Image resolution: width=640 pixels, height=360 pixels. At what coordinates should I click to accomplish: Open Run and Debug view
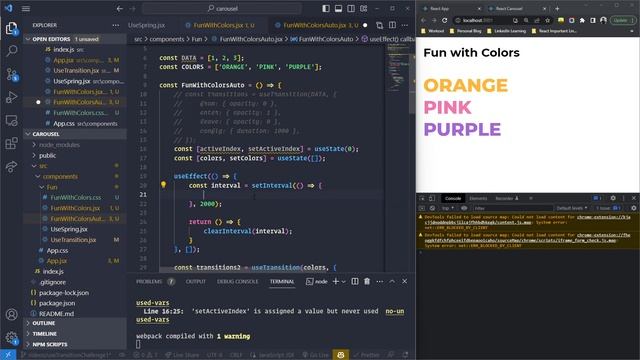point(11,97)
